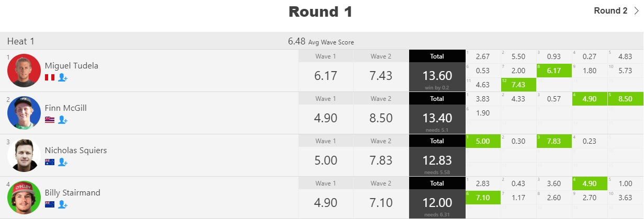Follow Nicholas Squiers using add-user icon
This screenshot has height=219, width=644.
pos(63,162)
